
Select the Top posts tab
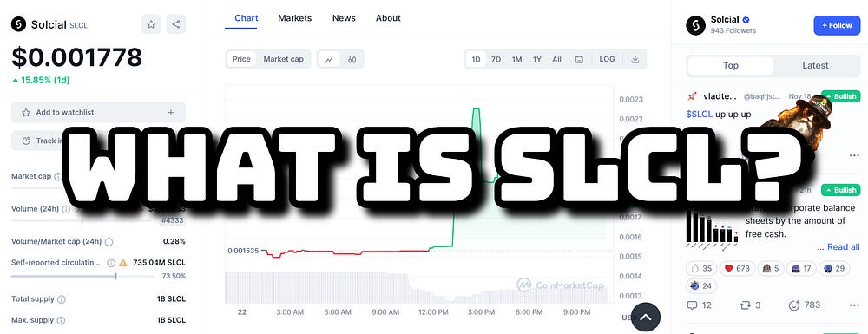[731, 66]
